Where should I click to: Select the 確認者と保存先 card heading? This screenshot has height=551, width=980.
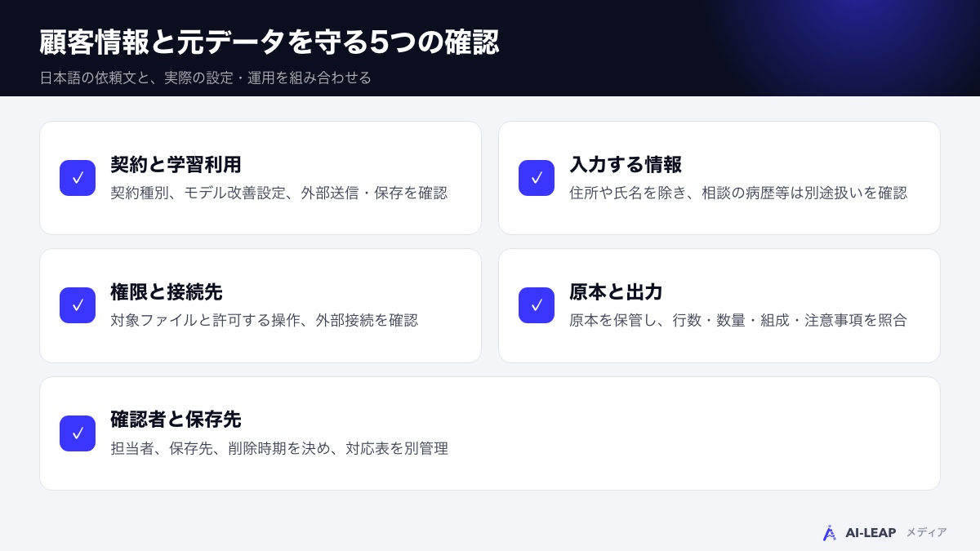tap(176, 420)
